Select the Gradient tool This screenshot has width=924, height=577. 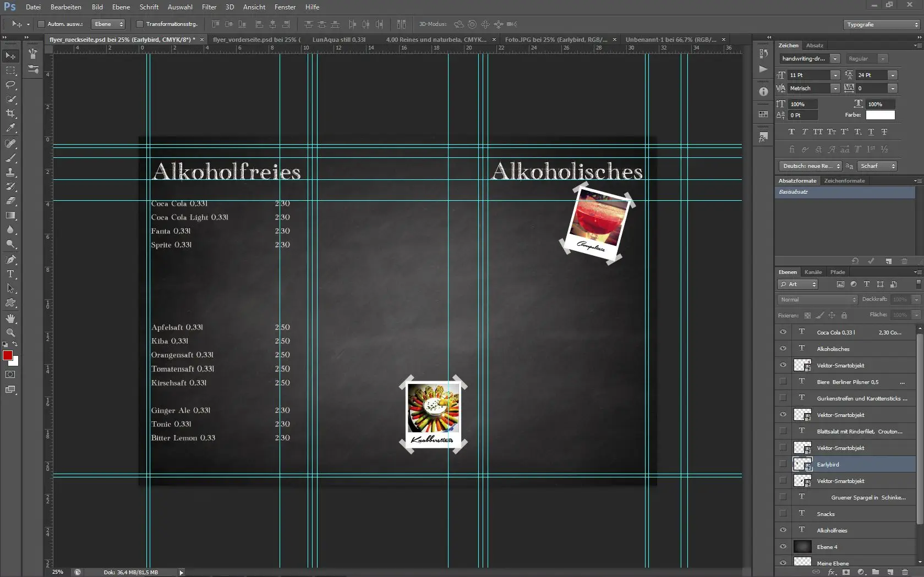pyautogui.click(x=10, y=216)
